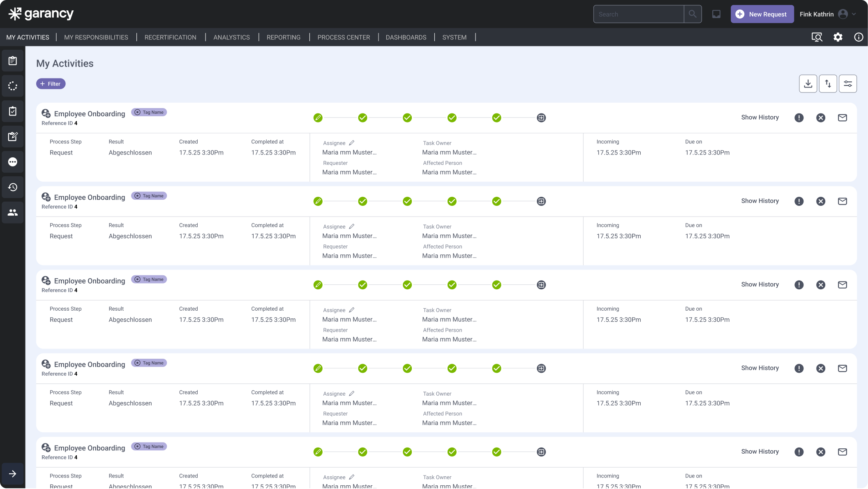Viewport: 868px width, 489px height.
Task: Click the history clock sidebar icon
Action: click(13, 187)
